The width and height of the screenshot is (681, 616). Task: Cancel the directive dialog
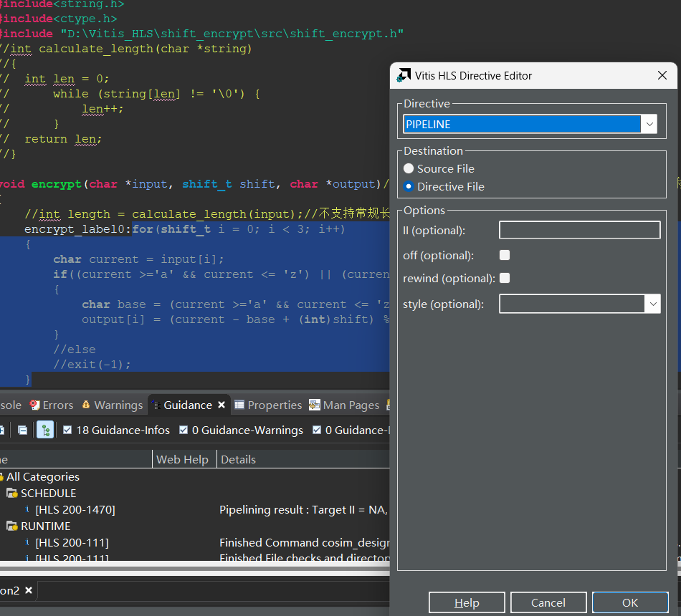click(548, 602)
